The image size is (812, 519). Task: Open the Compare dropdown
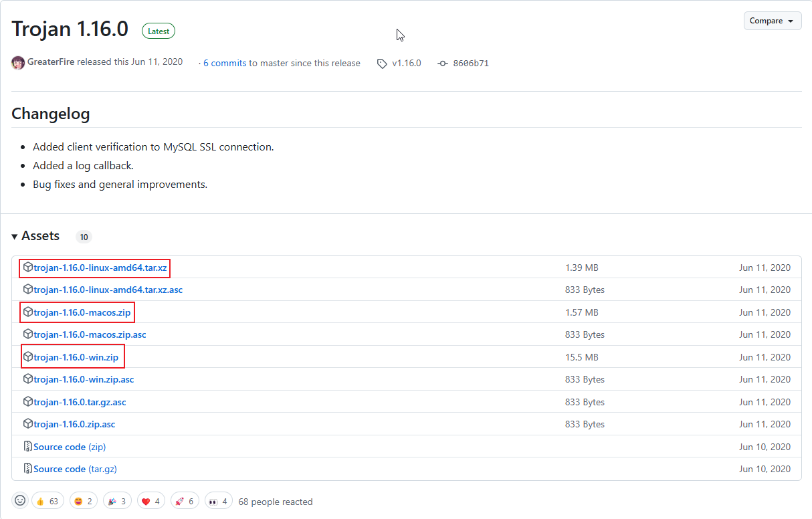[x=772, y=21]
